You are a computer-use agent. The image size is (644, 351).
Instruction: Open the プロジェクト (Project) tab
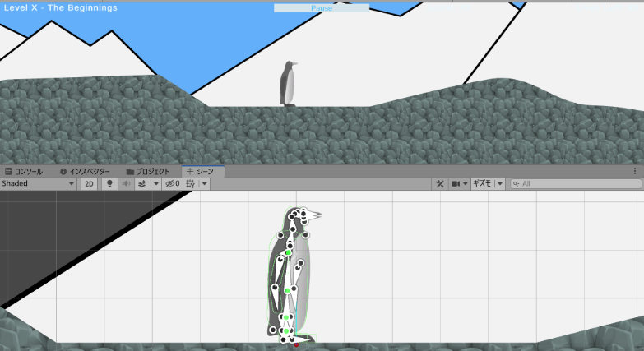click(148, 172)
